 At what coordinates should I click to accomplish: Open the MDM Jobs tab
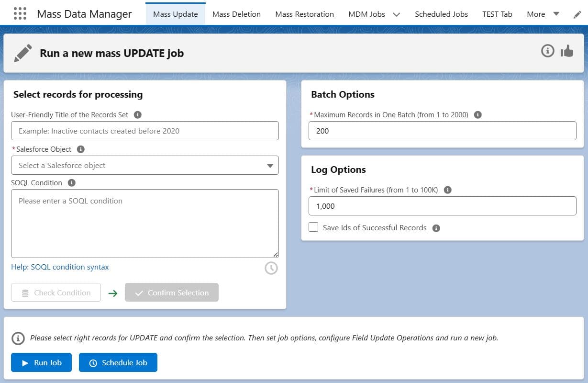coord(366,14)
